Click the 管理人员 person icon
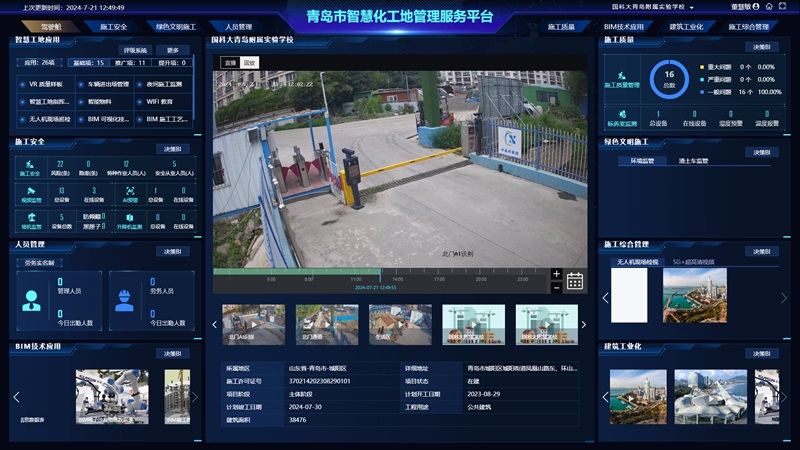This screenshot has height=450, width=800. (31, 300)
